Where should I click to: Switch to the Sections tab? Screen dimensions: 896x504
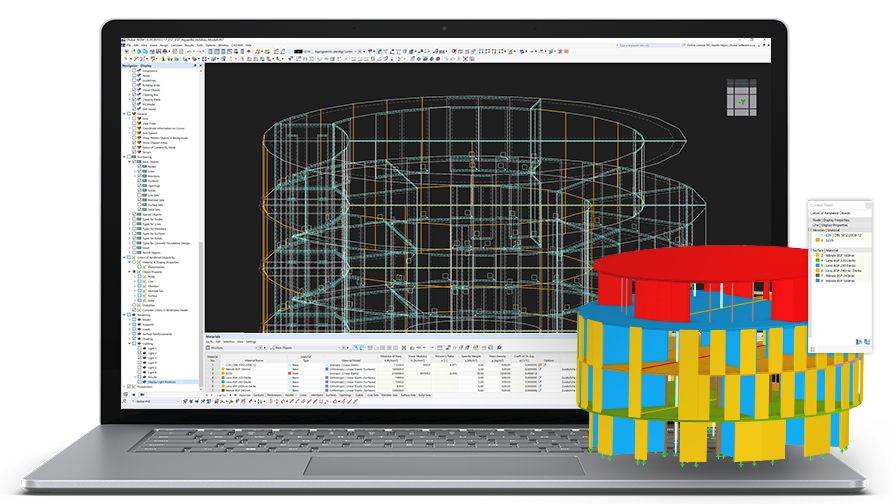[x=259, y=395]
